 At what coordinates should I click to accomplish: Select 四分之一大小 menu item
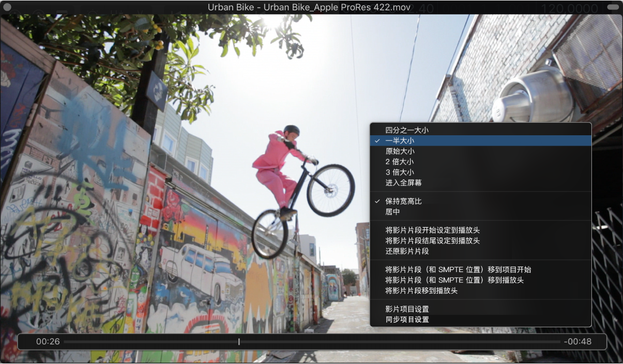pyautogui.click(x=481, y=130)
